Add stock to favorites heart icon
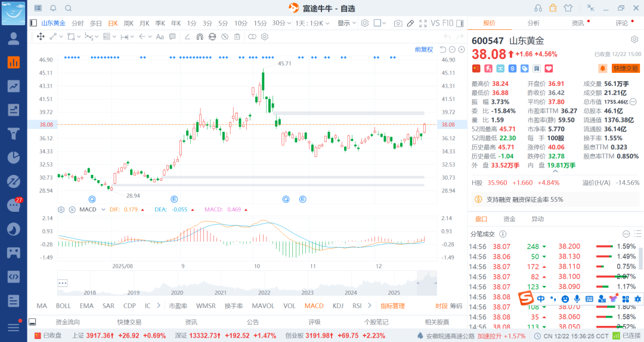Image resolution: width=644 pixels, height=342 pixels. click(549, 69)
